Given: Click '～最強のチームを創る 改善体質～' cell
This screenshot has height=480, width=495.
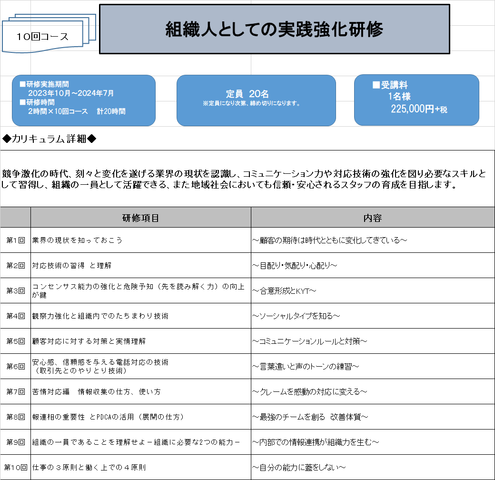Looking at the screenshot, I should tap(373, 417).
